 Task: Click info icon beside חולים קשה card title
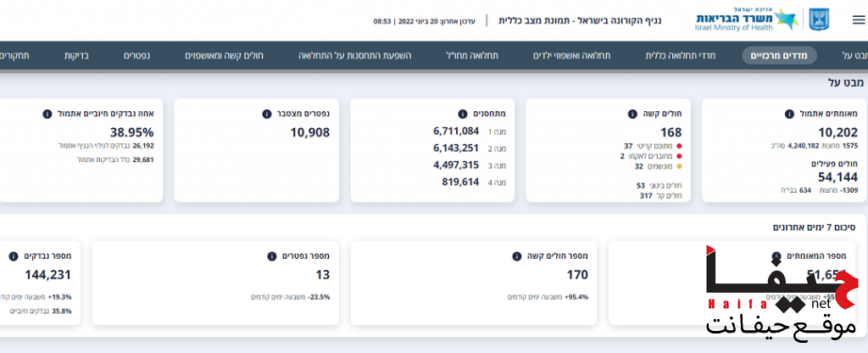pos(632,114)
